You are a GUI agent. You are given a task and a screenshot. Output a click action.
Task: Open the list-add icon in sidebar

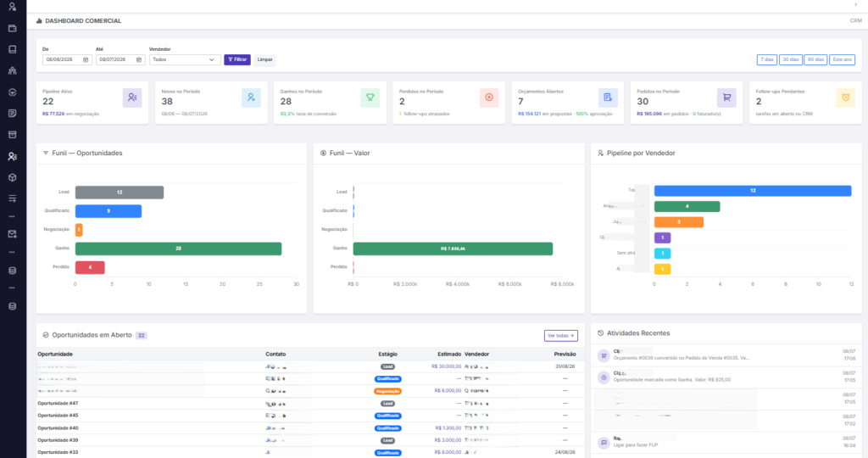click(x=12, y=198)
